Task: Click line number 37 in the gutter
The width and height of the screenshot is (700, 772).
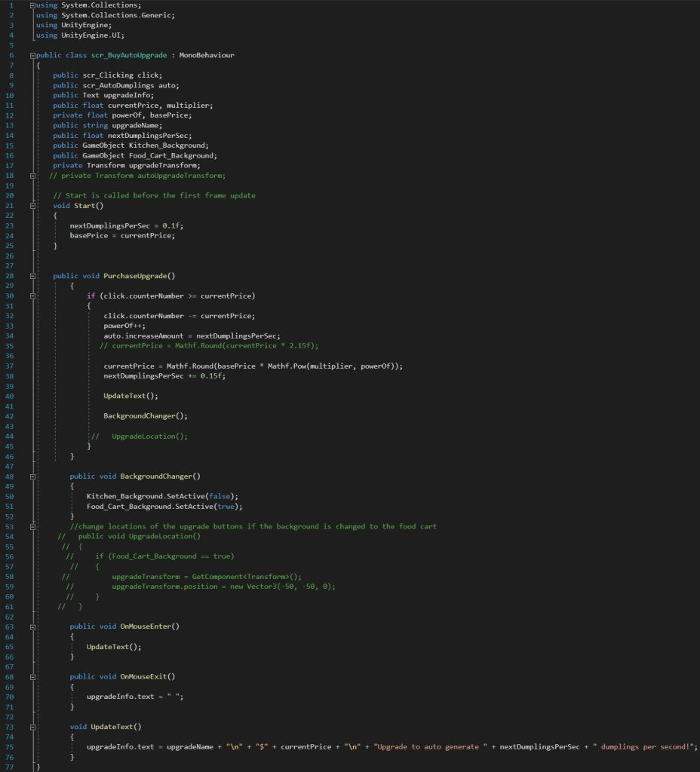Action: pos(11,366)
